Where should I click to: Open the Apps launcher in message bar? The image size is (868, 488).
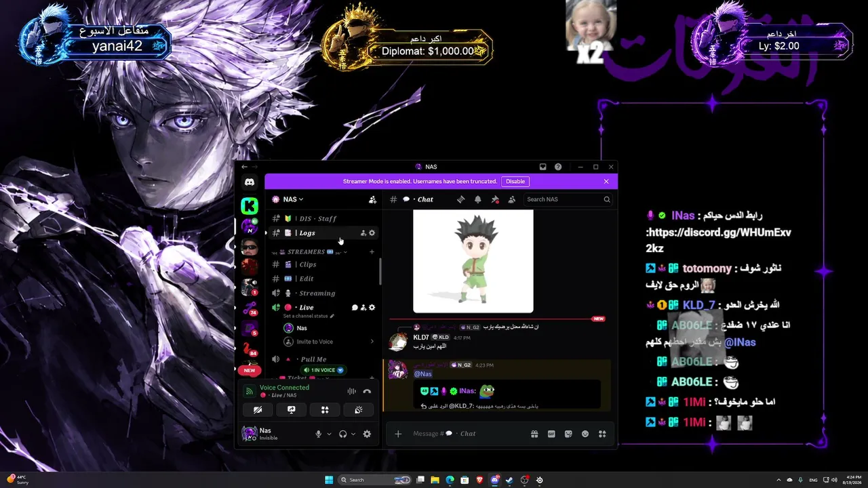602,434
